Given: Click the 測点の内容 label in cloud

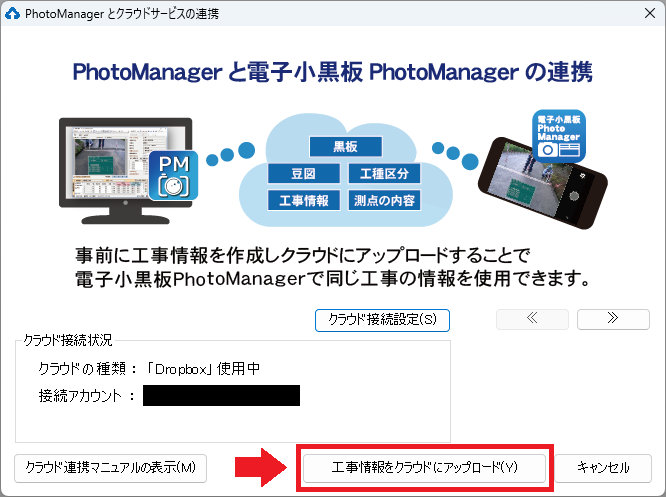Looking at the screenshot, I should click(x=384, y=200).
